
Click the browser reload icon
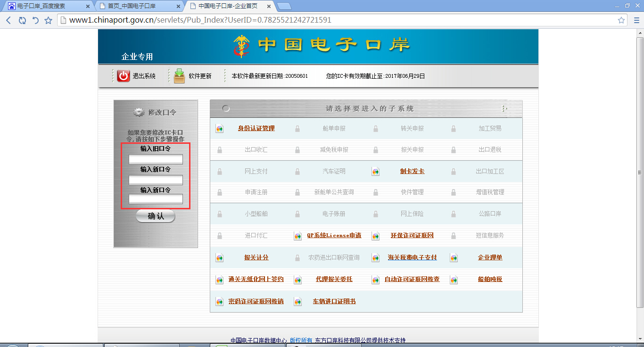tap(22, 20)
